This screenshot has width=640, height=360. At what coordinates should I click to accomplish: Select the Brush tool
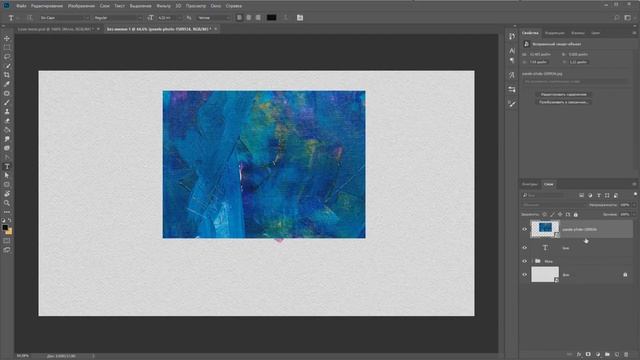(x=7, y=102)
